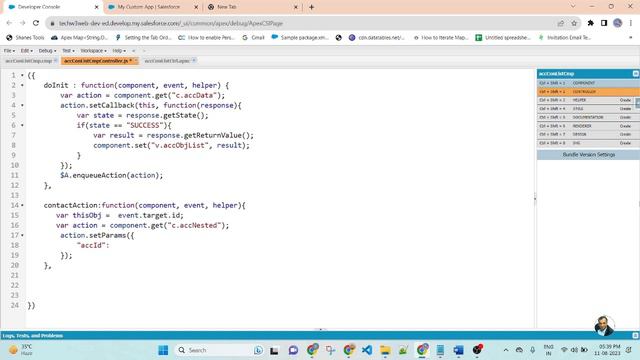Click the browser back arrow

pos(9,23)
